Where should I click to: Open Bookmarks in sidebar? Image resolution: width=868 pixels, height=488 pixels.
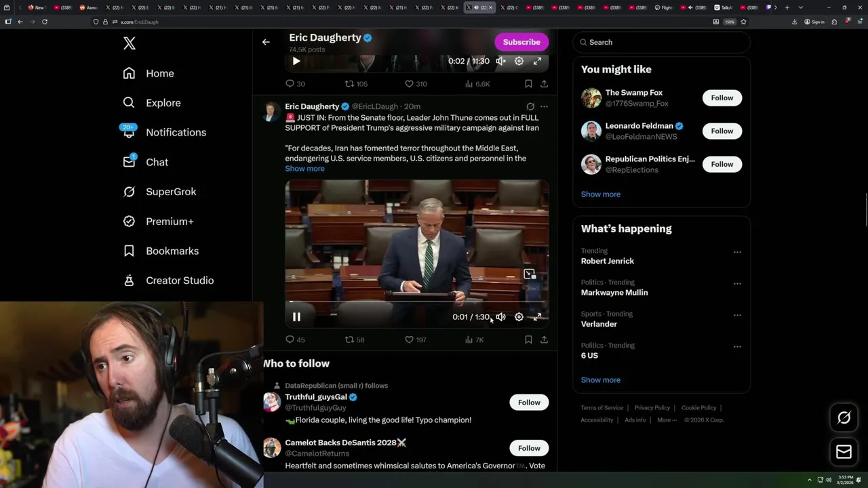(161, 251)
